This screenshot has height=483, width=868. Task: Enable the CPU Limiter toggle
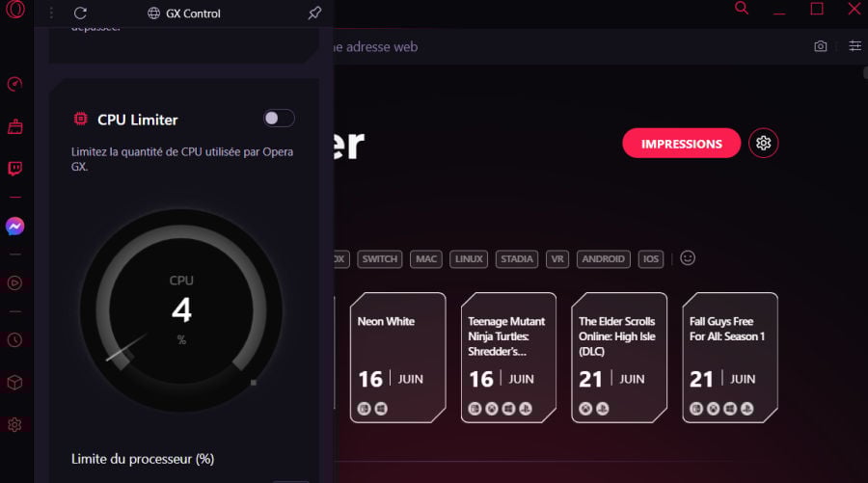[x=279, y=119]
